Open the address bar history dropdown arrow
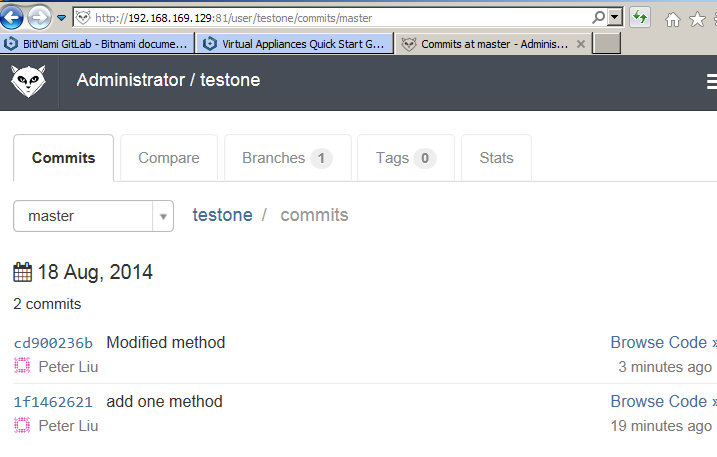The height and width of the screenshot is (457, 717). (x=615, y=17)
